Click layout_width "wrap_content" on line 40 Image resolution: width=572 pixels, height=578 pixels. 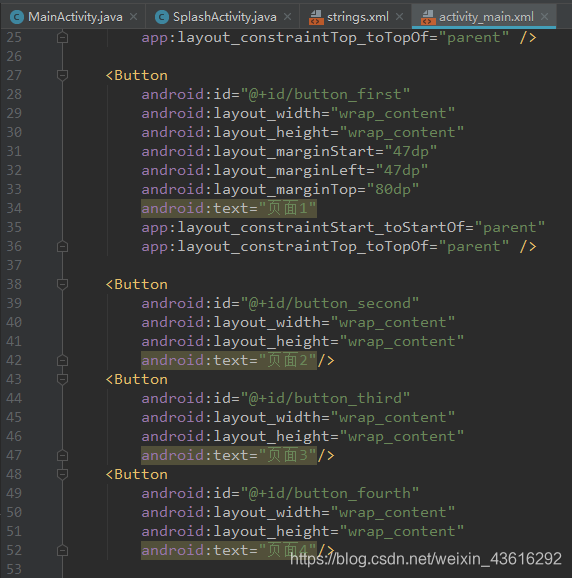click(x=393, y=323)
